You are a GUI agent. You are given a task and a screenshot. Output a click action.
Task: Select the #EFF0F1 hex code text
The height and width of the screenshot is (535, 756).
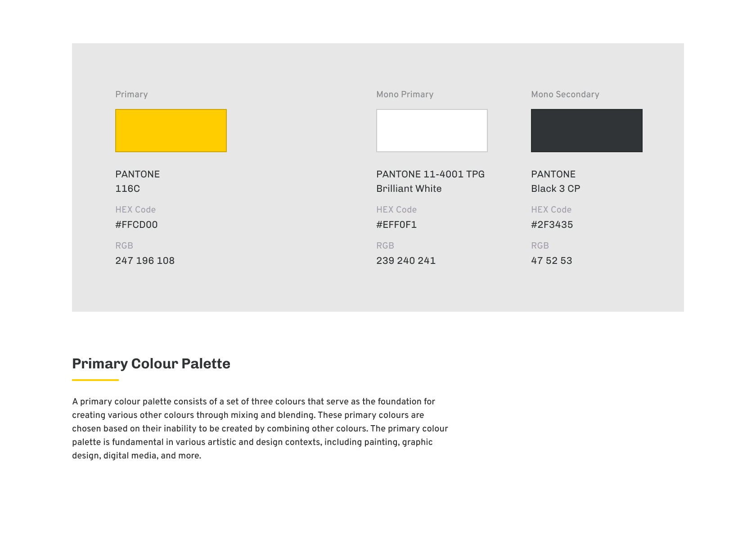396,225
